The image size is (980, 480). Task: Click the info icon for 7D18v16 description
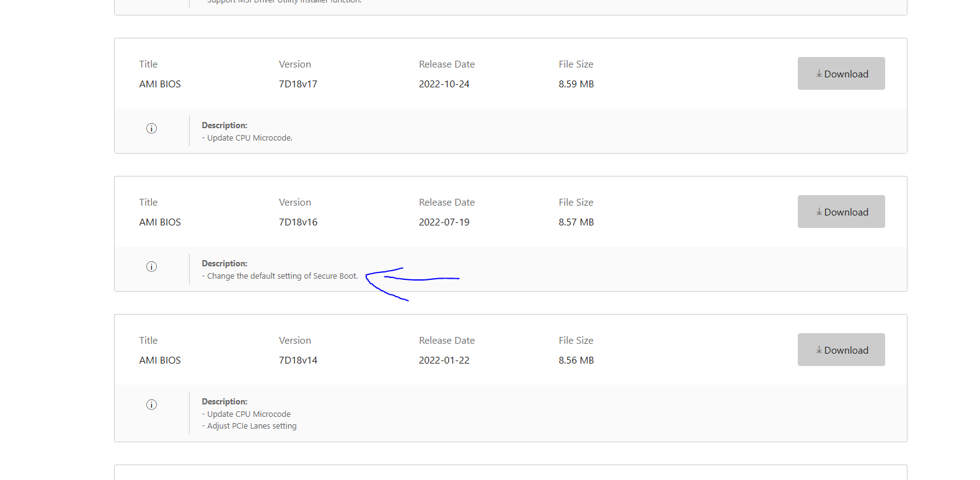point(151,267)
